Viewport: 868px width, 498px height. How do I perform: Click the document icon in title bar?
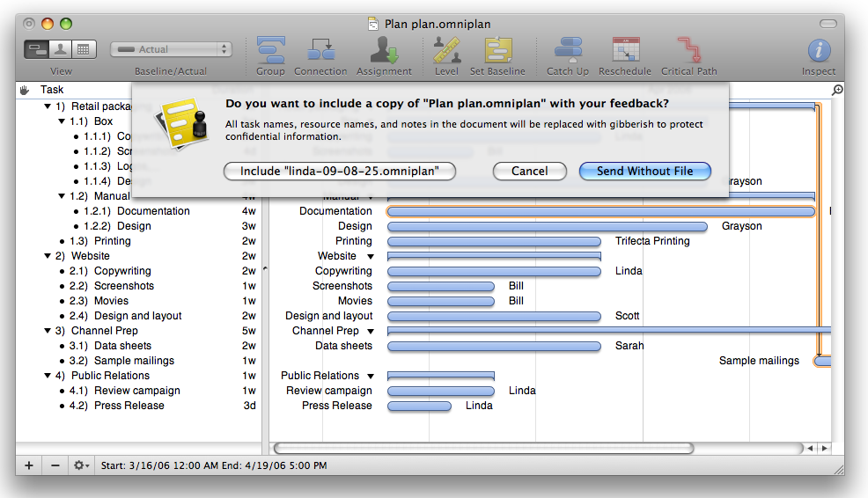tap(373, 24)
